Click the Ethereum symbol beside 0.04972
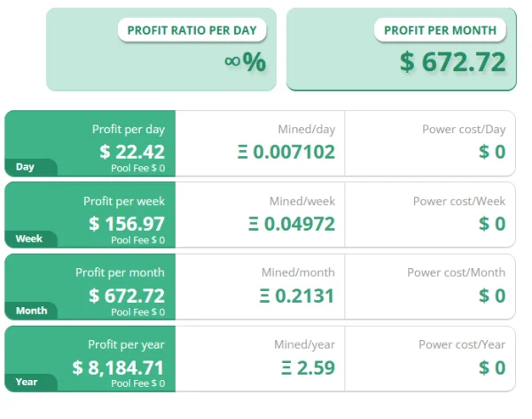Viewport: 532px width, 419px height. tap(254, 224)
